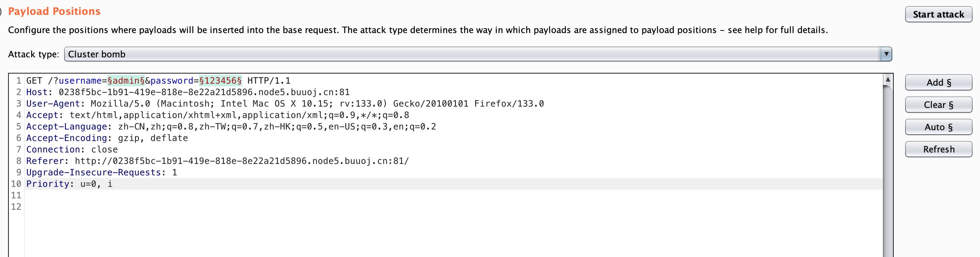Viewport: 980px width, 257px height.
Task: Click the Accept-Language header line
Action: click(x=231, y=126)
